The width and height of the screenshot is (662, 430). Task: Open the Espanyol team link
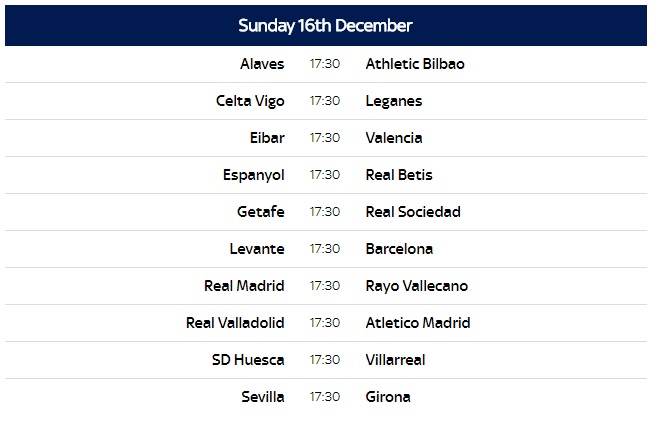[x=254, y=175]
